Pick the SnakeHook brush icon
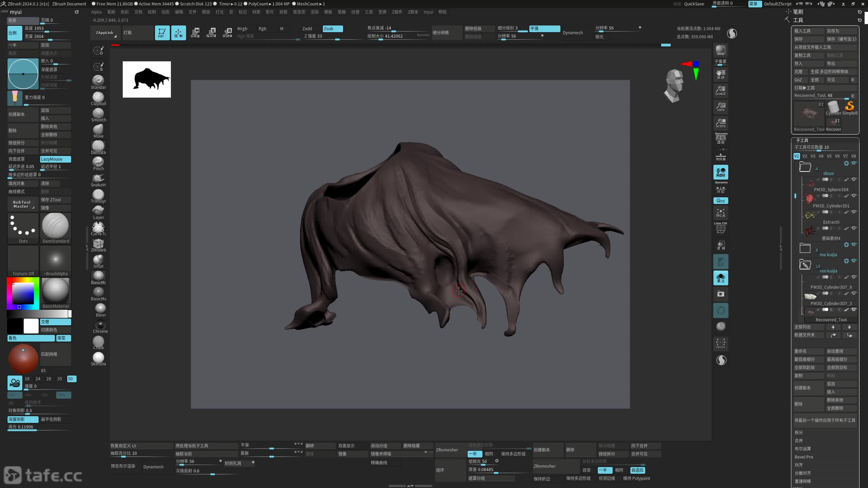868x488 pixels. tap(98, 179)
